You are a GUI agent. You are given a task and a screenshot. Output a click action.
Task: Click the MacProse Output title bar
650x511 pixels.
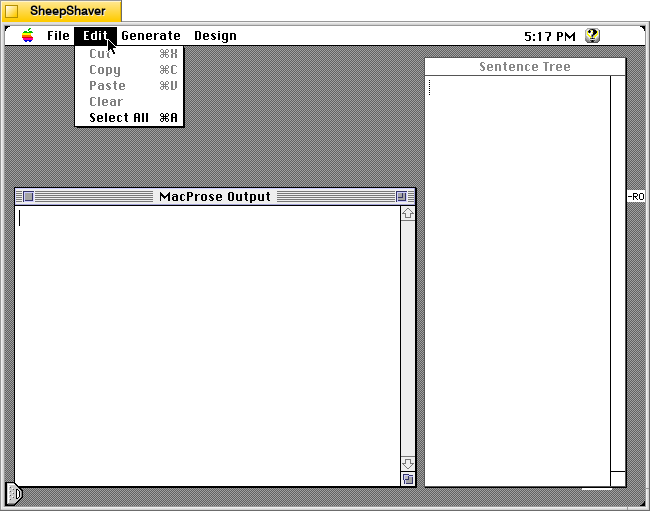click(215, 196)
